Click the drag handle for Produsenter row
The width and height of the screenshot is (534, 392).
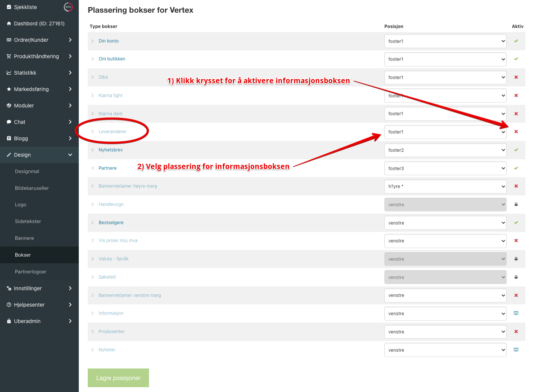93,332
